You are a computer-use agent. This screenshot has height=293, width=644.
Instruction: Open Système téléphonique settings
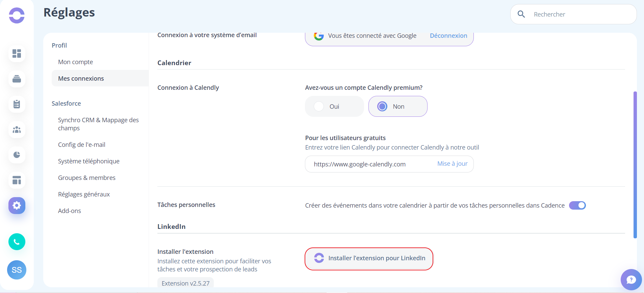[x=88, y=161]
